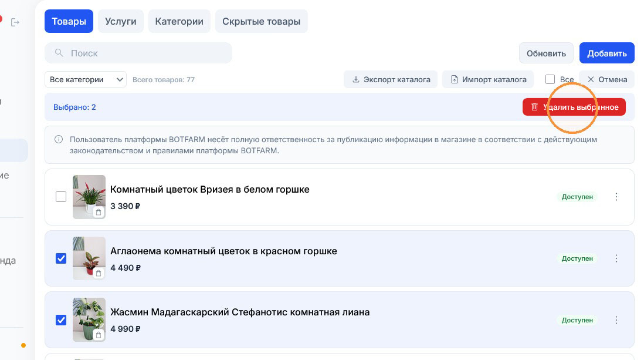Click the Отмена button
Viewport: 644px width, 360px height.
606,79
